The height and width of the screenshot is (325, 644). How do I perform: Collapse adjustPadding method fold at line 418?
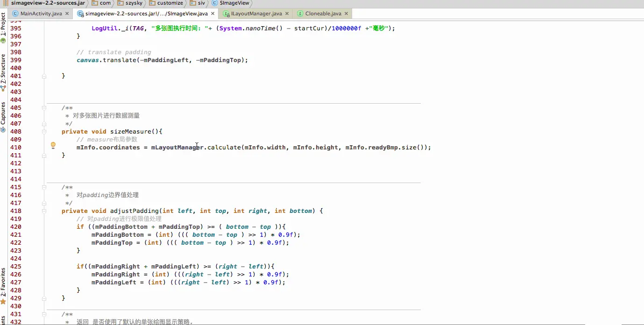click(44, 211)
